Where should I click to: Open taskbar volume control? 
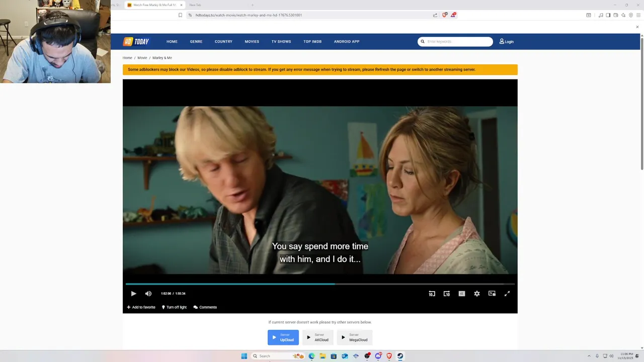click(x=612, y=356)
